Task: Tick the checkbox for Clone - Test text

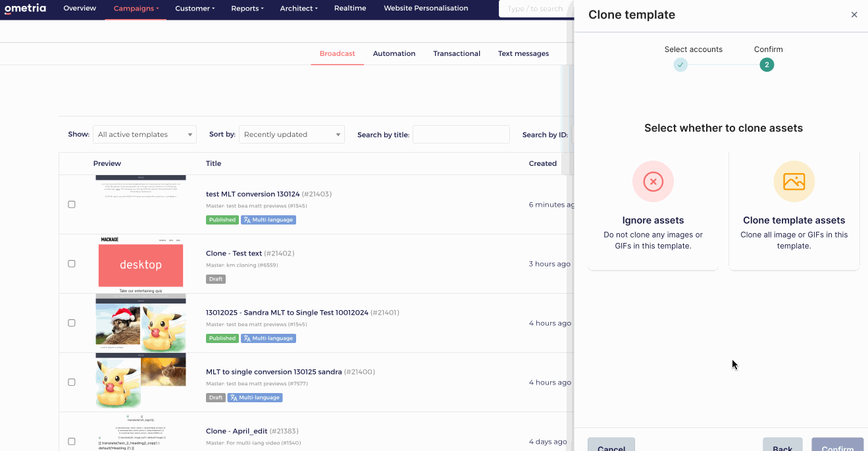Action: [x=72, y=263]
